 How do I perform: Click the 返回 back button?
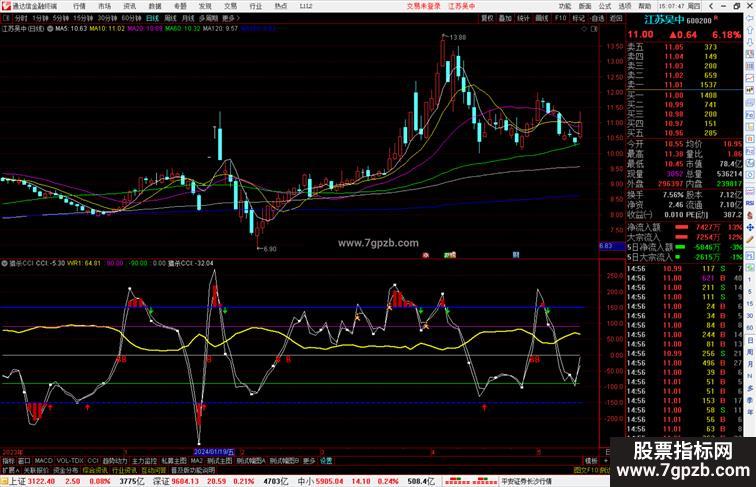(x=616, y=18)
